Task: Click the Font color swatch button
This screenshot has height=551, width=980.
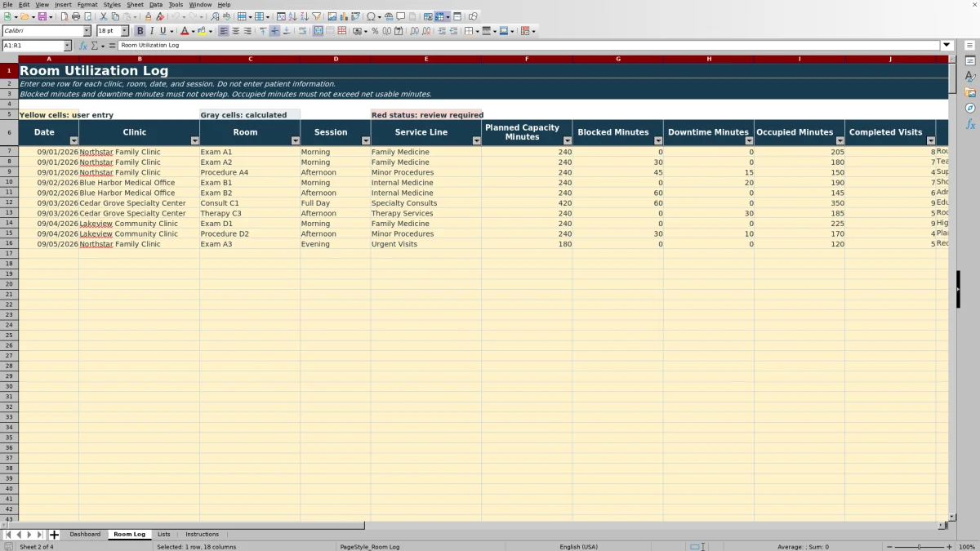Action: point(184,31)
